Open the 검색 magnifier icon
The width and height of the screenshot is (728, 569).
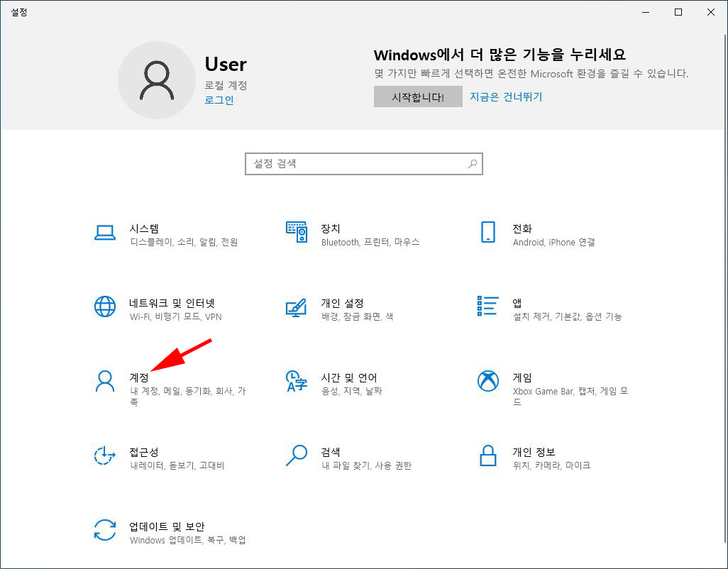[296, 455]
